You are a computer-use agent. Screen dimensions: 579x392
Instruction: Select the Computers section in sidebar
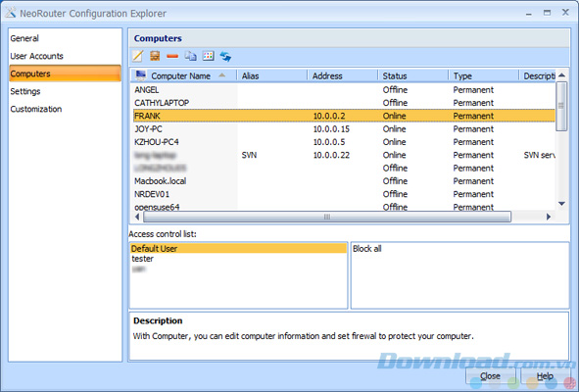coord(65,73)
